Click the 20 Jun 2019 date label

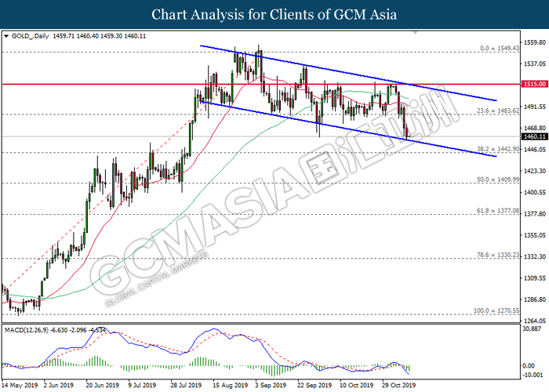pos(103,386)
